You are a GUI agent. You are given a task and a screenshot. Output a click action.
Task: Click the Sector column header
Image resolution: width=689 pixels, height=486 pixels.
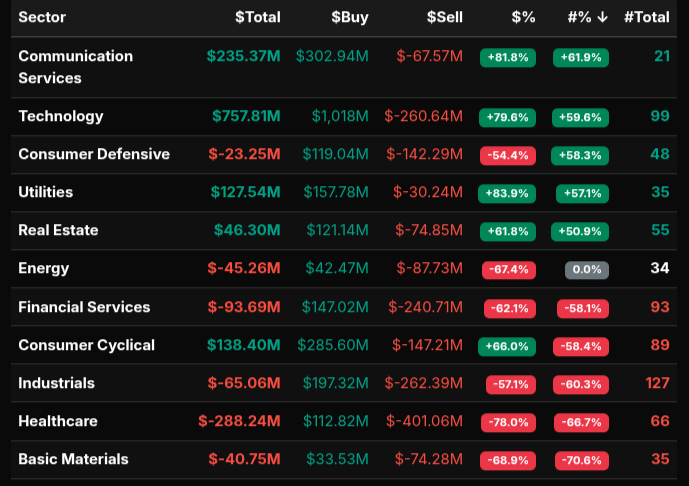pyautogui.click(x=43, y=17)
